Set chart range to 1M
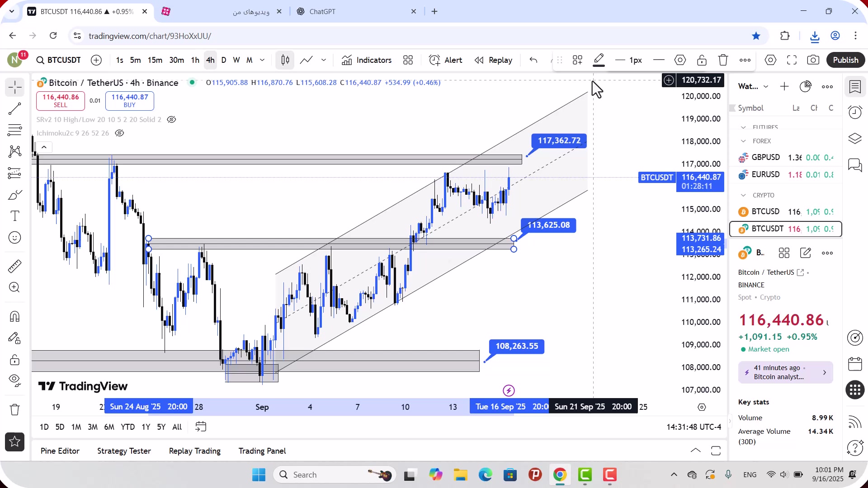This screenshot has height=488, width=868. click(76, 427)
